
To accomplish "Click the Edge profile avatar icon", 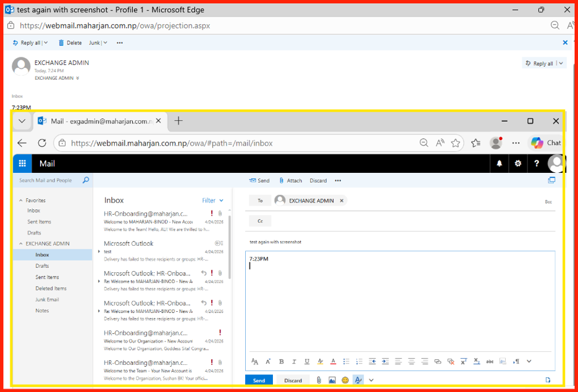I will click(496, 143).
